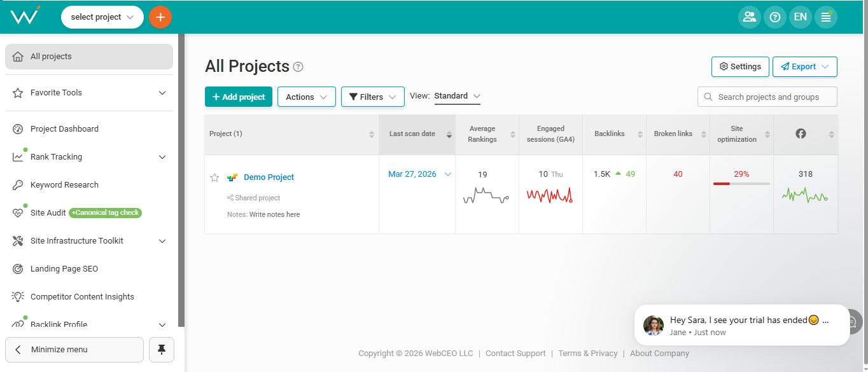868x372 pixels.
Task: Click the Canonical tag check badge
Action: tap(106, 213)
